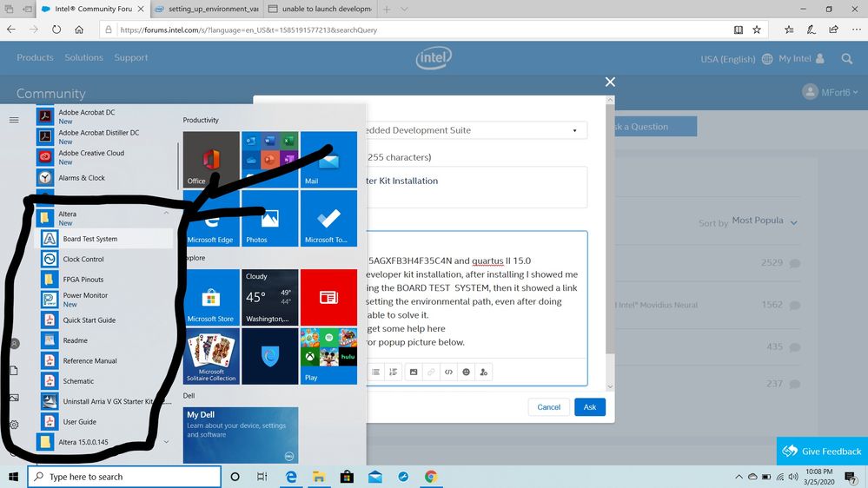Open Chrome from the taskbar

click(431, 477)
